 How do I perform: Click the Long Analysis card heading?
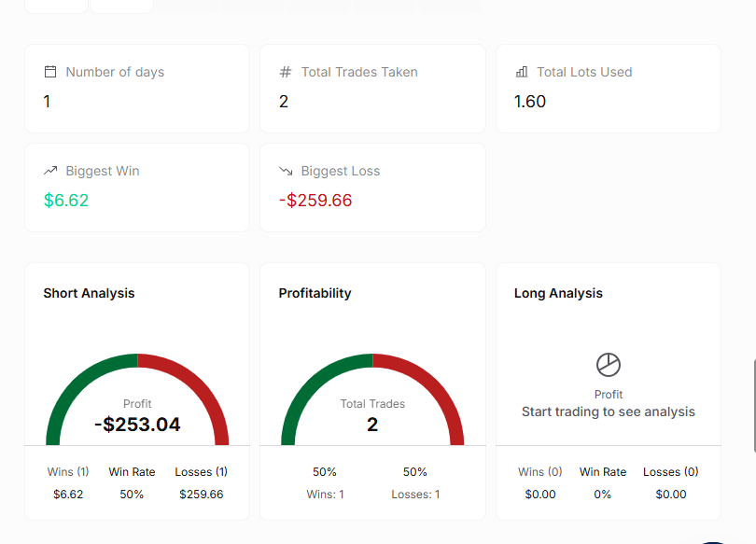[558, 293]
